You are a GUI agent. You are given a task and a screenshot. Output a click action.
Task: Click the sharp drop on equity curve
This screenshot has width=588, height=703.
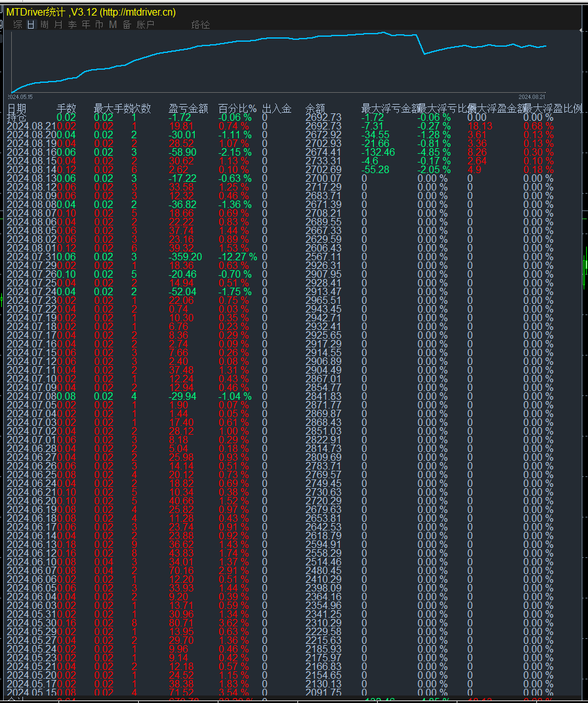coord(421,44)
